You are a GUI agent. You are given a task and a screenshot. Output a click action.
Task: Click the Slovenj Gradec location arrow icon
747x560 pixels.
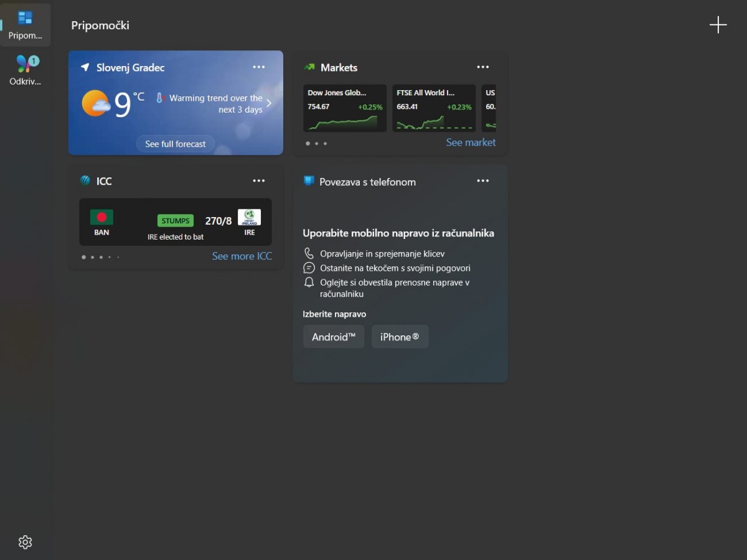[x=85, y=67]
